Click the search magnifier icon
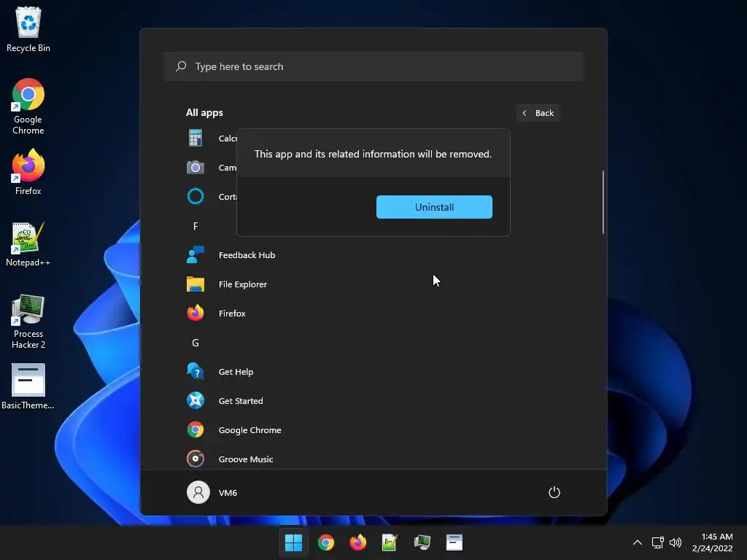Viewport: 747px width, 560px height. [181, 66]
